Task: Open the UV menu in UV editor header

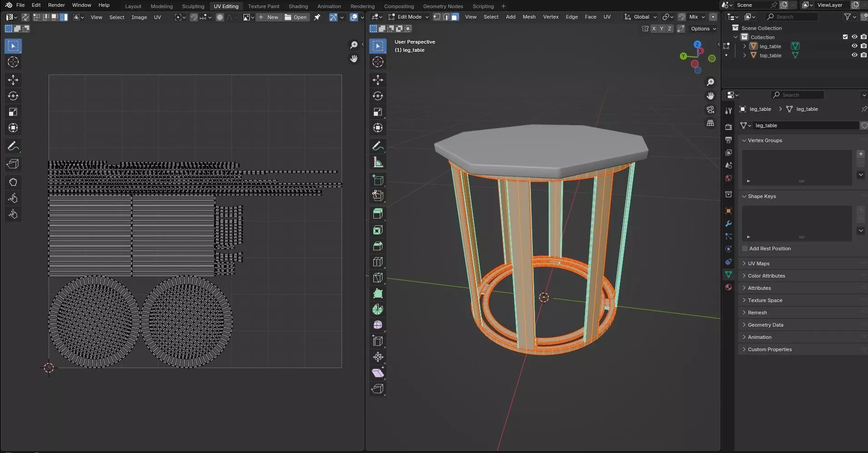Action: pyautogui.click(x=157, y=17)
